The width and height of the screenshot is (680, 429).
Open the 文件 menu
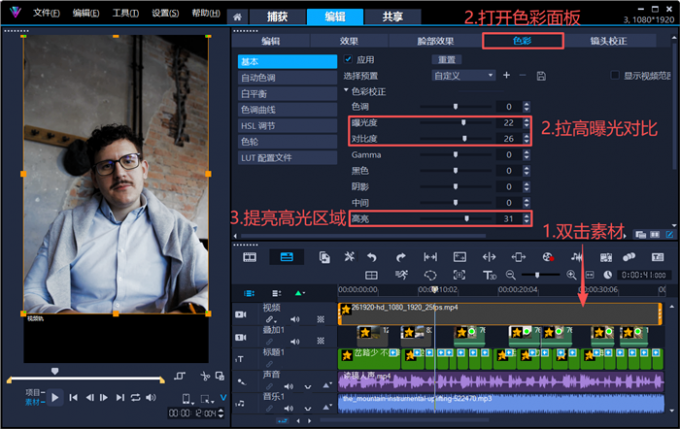pos(46,13)
